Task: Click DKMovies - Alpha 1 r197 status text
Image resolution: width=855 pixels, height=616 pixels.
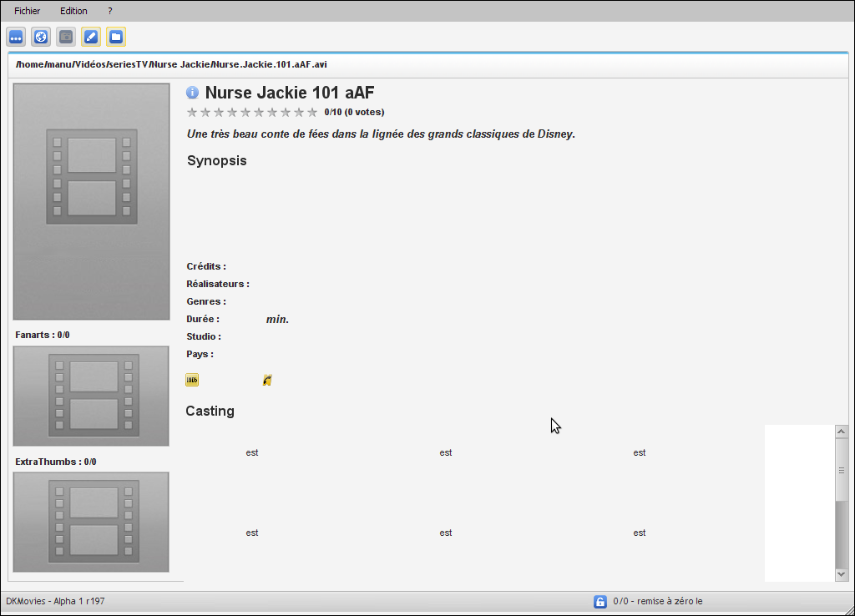Action: (x=56, y=601)
